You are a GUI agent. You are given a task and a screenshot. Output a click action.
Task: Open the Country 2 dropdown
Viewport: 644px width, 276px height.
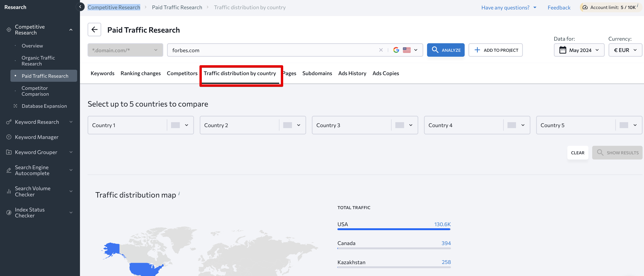(253, 125)
